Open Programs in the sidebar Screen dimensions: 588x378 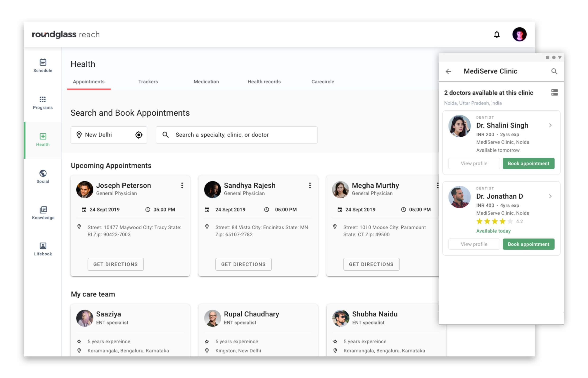tap(43, 103)
